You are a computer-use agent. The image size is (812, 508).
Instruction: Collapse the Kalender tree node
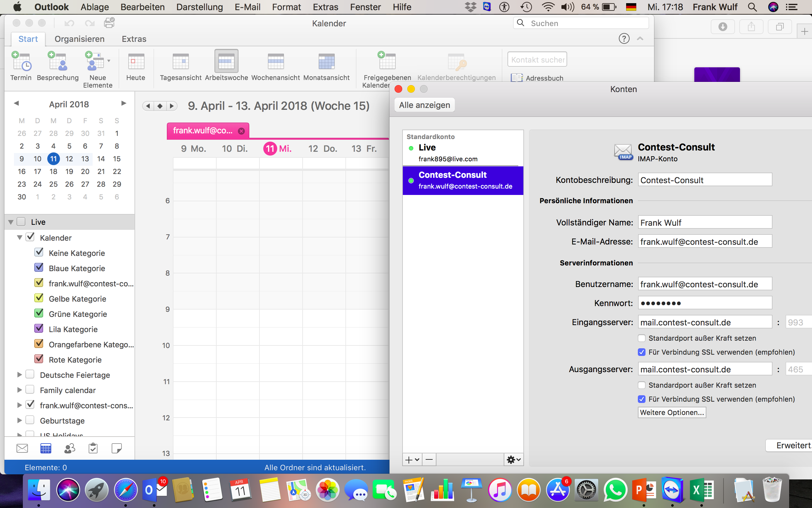(19, 237)
